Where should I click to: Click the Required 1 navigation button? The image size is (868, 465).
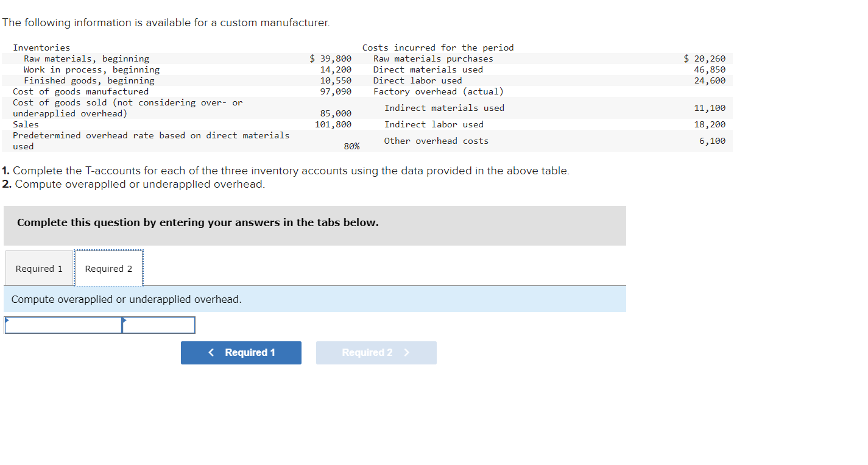pos(241,352)
